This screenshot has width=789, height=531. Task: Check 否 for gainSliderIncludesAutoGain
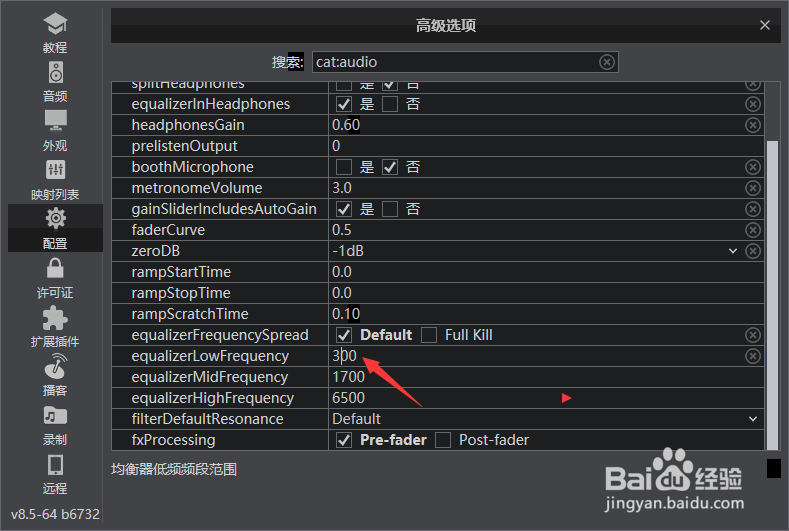click(390, 209)
